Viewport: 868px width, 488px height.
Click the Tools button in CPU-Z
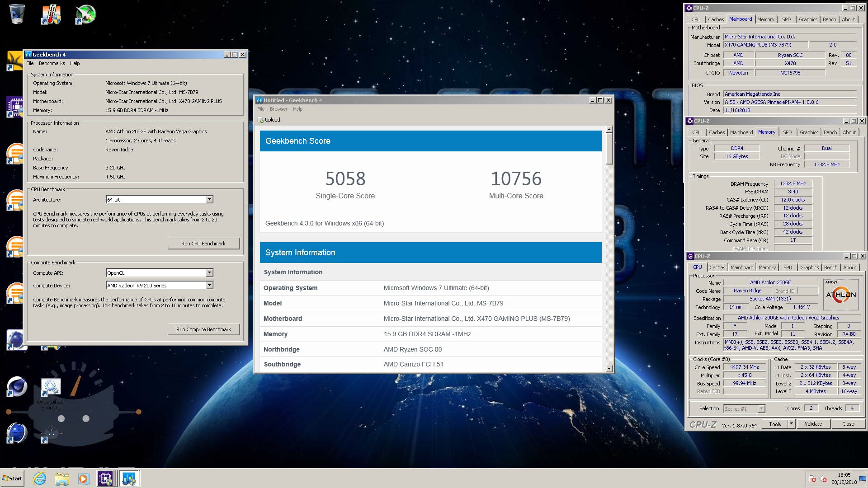pyautogui.click(x=775, y=424)
